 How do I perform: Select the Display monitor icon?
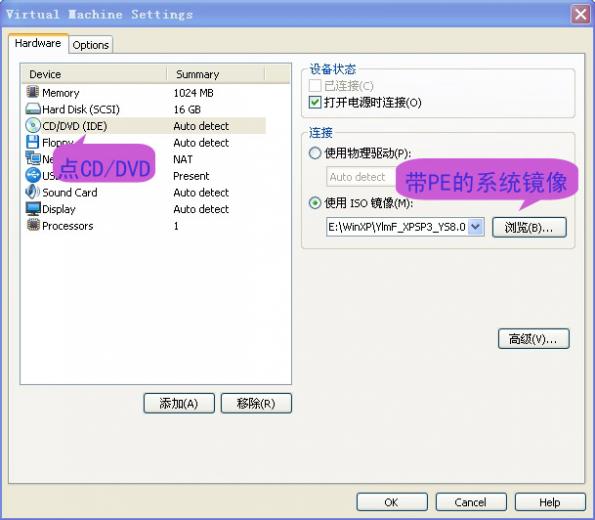[33, 208]
